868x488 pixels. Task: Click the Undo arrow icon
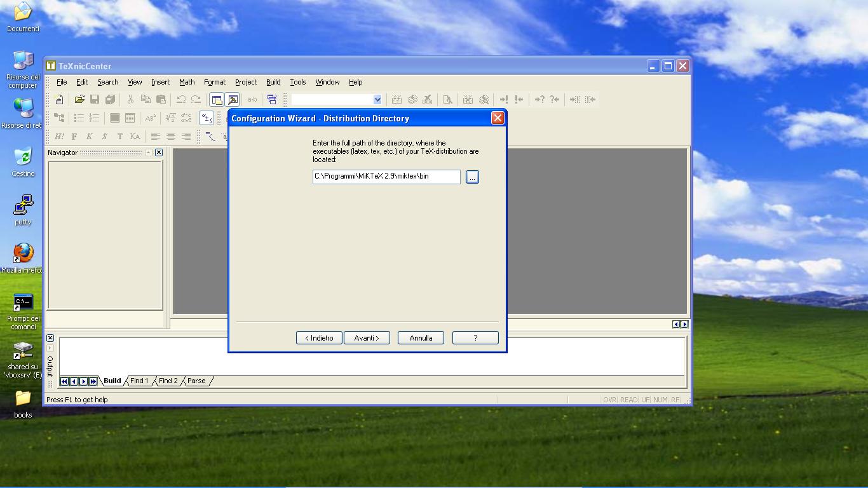coord(181,99)
